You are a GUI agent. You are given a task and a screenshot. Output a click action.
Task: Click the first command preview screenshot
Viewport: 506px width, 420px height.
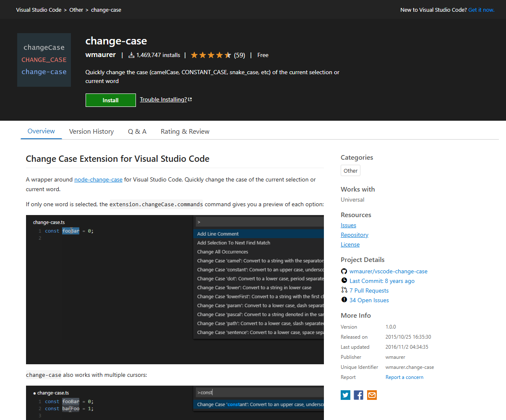click(175, 290)
